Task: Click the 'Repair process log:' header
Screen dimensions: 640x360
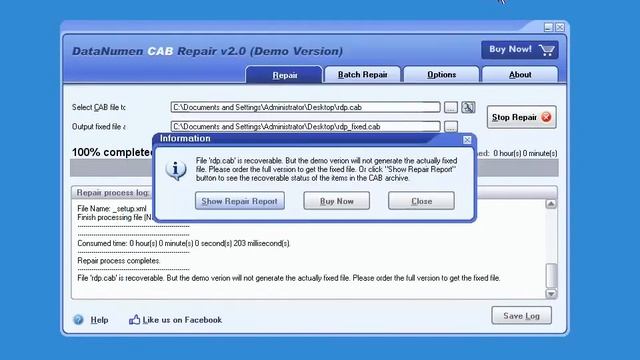Action: (x=113, y=193)
